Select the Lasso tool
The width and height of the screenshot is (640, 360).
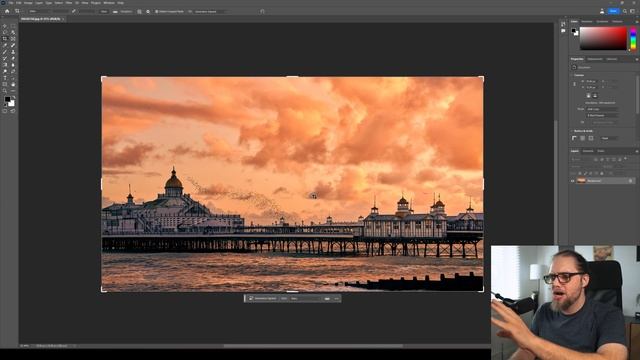4,32
